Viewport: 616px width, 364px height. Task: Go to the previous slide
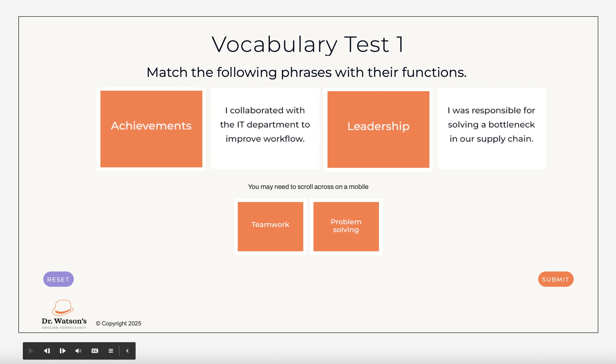pyautogui.click(x=47, y=351)
